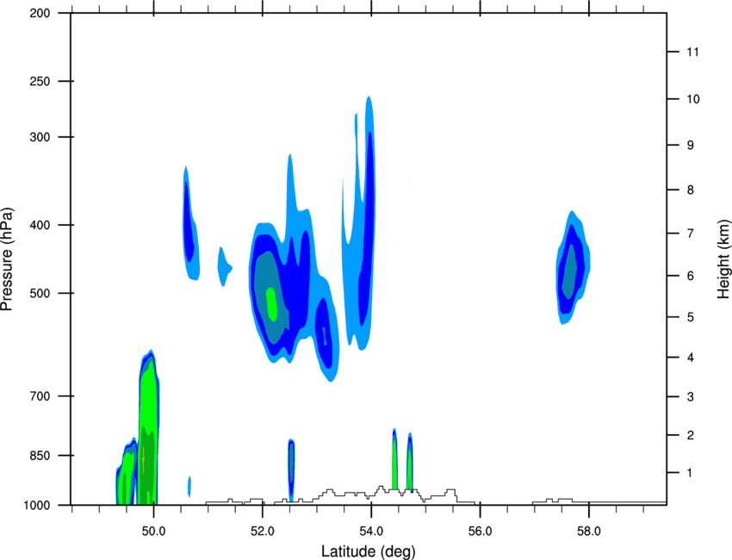Click the 56.0 latitude tick label
This screenshot has height=560, width=732.
(480, 532)
